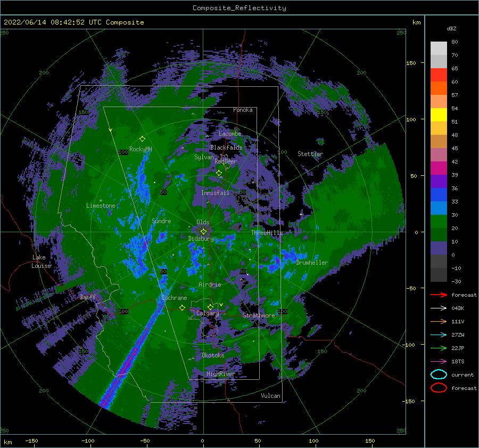Click the RockyMH label

tap(141, 149)
